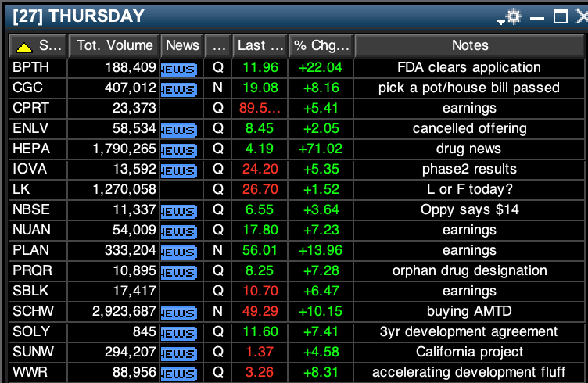Click the +22.04 percent change value
The image size is (588, 383).
point(321,67)
